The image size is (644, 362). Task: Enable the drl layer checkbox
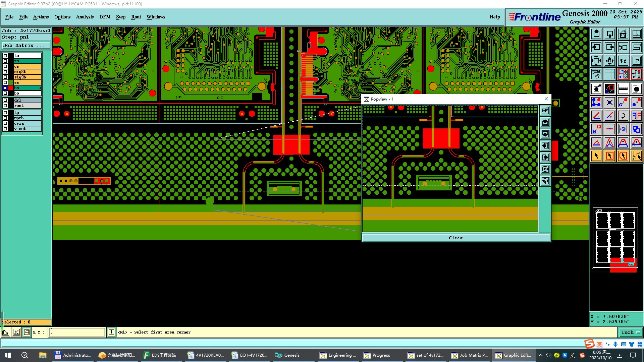pyautogui.click(x=5, y=100)
